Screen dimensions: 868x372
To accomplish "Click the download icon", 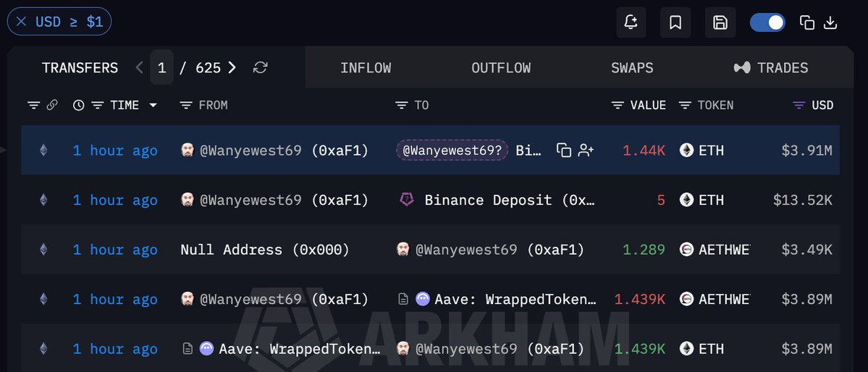I will tap(830, 22).
